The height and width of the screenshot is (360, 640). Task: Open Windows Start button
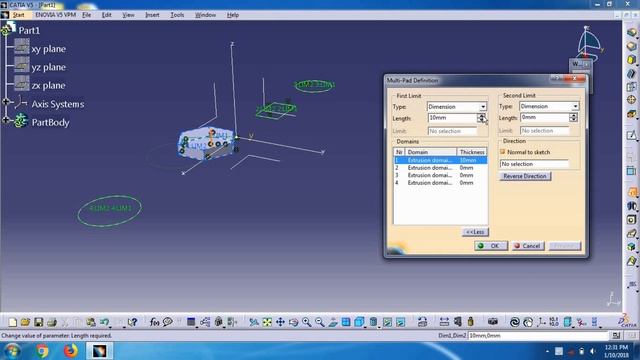click(12, 351)
